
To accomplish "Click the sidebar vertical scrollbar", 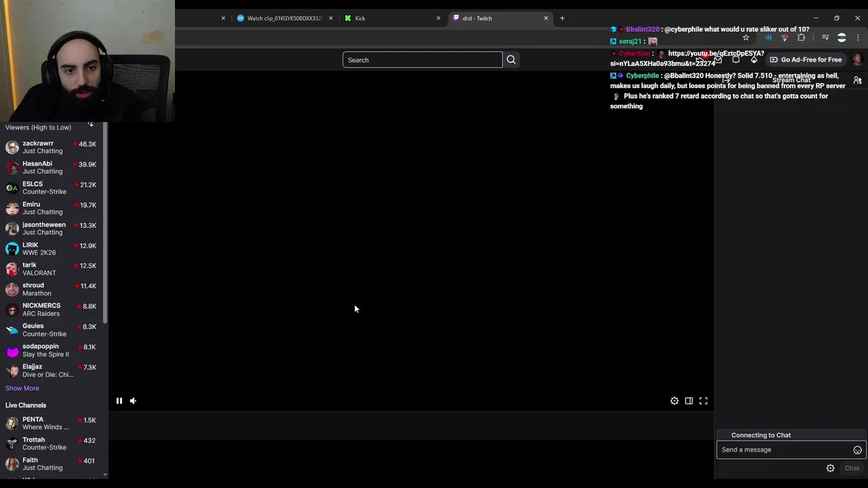I will 105,224.
